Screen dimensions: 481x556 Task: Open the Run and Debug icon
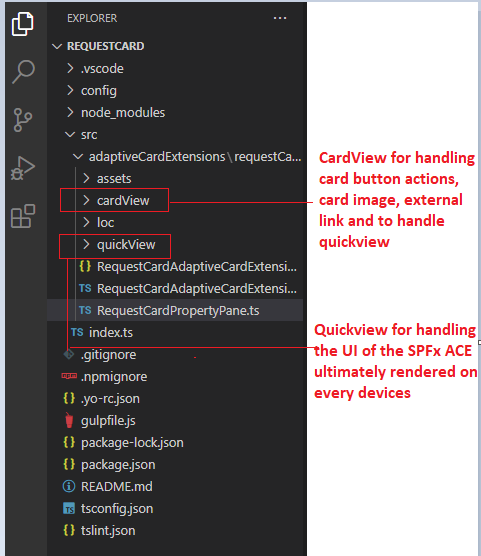(23, 168)
